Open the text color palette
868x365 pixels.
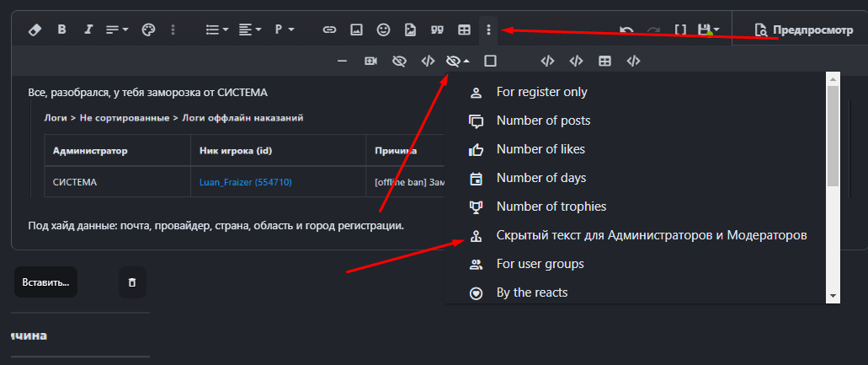[x=148, y=30]
